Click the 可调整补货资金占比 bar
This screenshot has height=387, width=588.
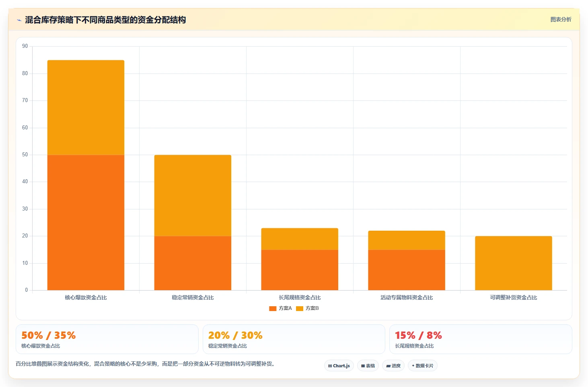point(514,263)
